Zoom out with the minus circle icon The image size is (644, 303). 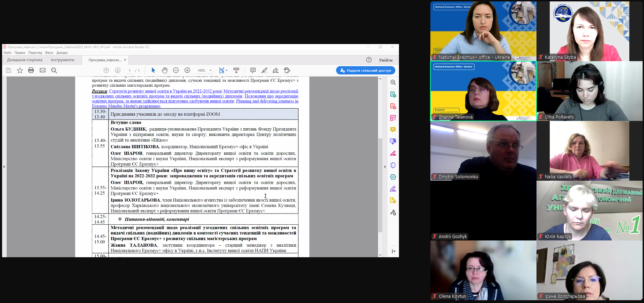(176, 70)
